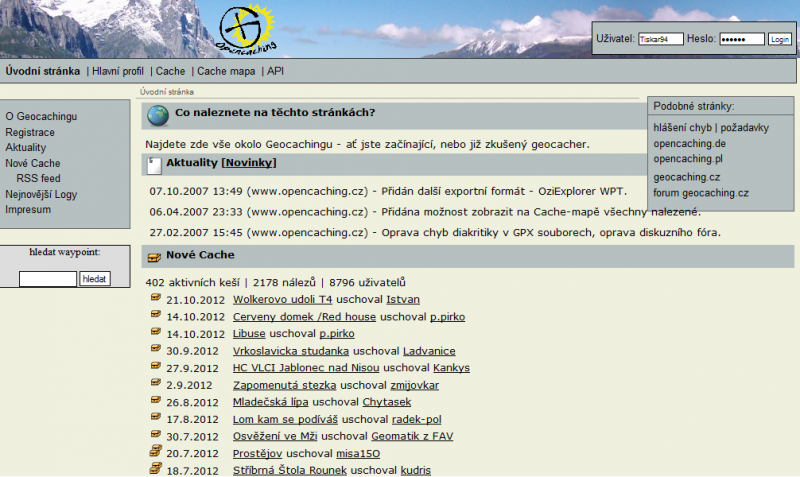Click cache icon next to Zapomenutá stezka
This screenshot has width=800, height=477.
pyautogui.click(x=156, y=383)
